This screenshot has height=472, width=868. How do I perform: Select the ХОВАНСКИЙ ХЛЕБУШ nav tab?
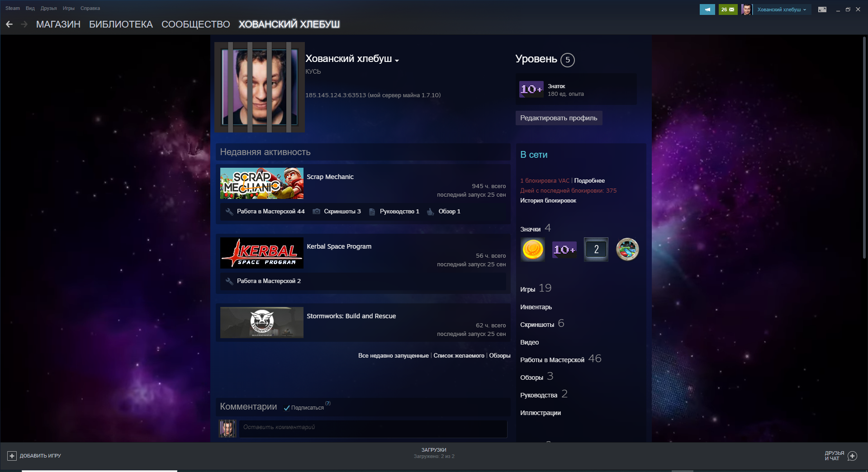click(x=289, y=24)
